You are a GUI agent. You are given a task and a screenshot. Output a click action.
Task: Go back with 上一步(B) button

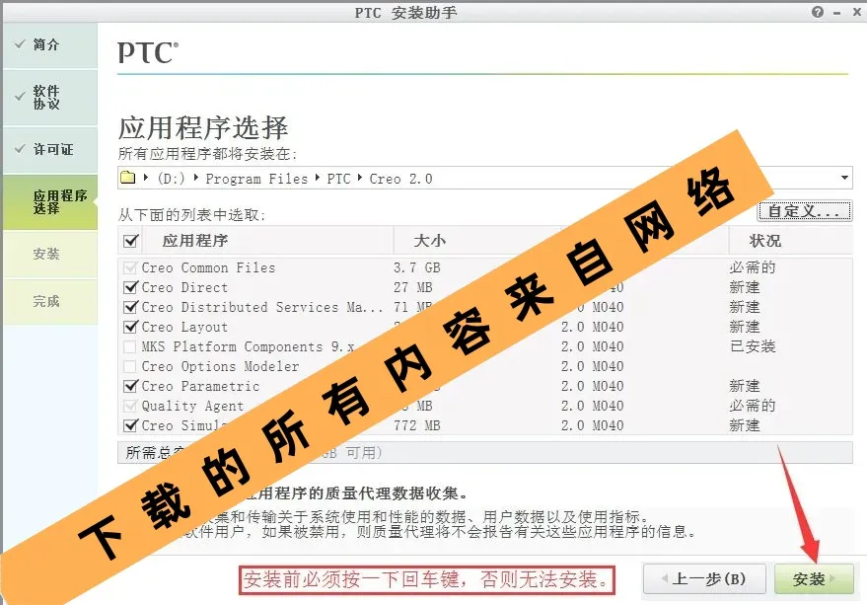pyautogui.click(x=704, y=579)
